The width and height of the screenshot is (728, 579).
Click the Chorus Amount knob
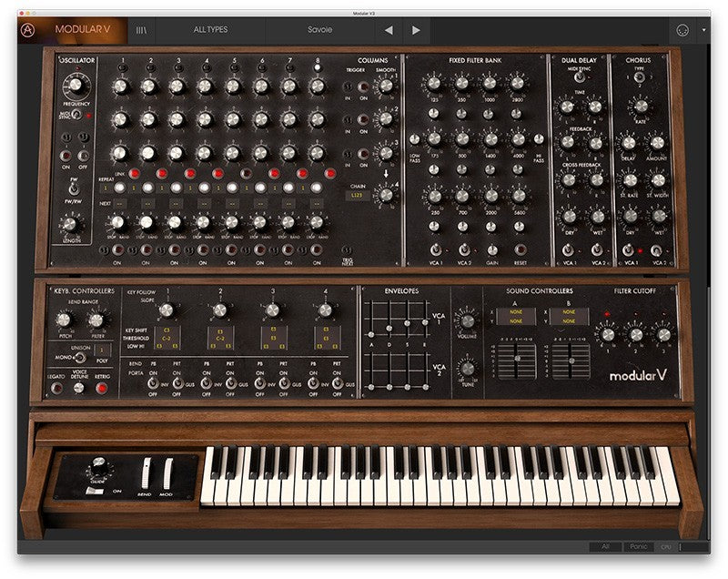pos(657,143)
